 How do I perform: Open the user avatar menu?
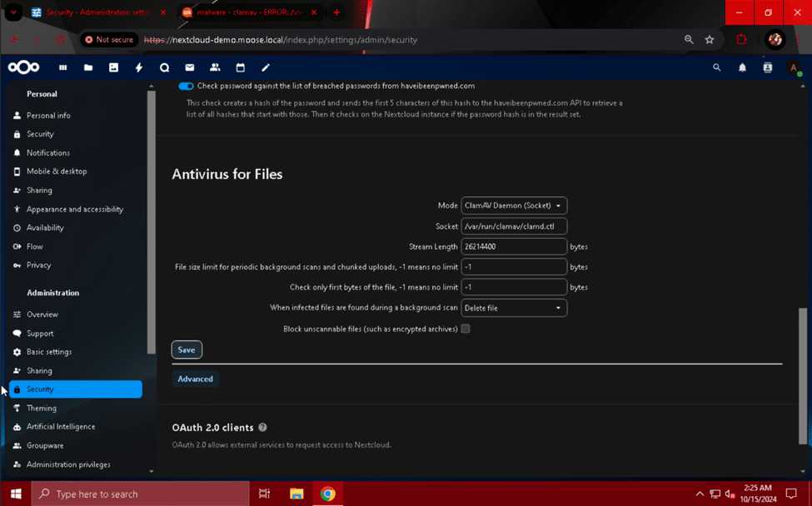[x=794, y=67]
